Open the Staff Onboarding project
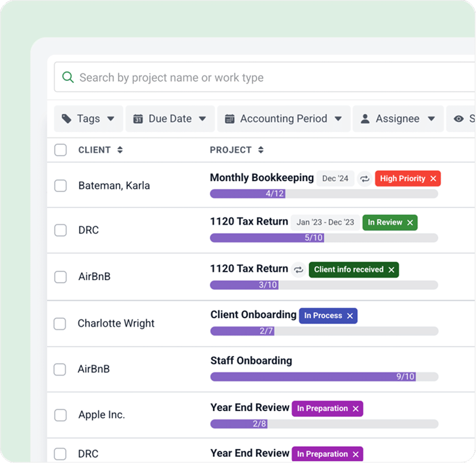 click(x=251, y=361)
